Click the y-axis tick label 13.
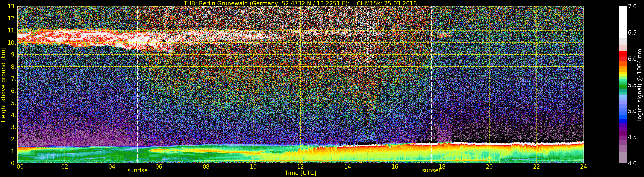 click(12, 6)
